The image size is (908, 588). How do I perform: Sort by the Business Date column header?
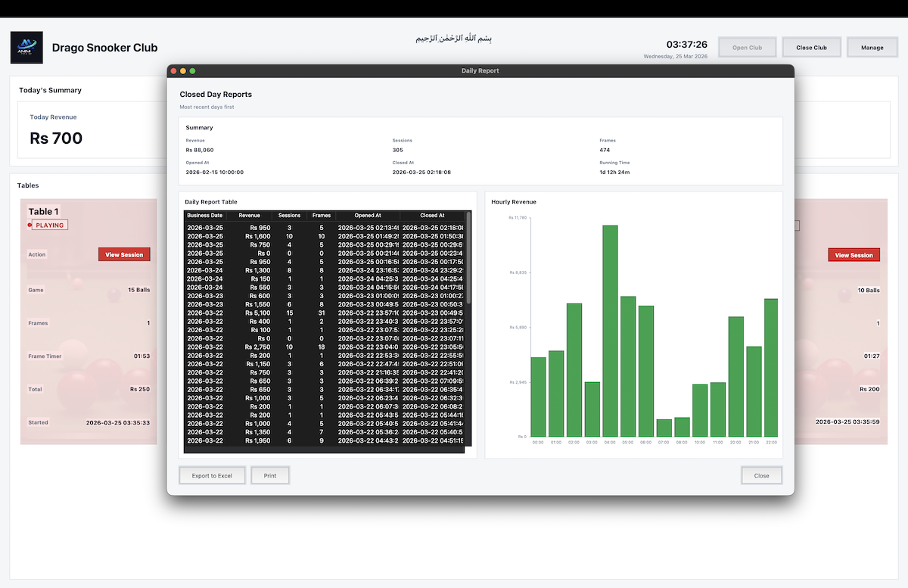[205, 216]
